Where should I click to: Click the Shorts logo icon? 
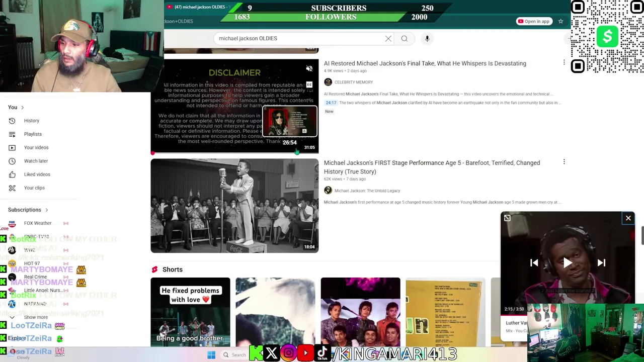[x=154, y=269]
